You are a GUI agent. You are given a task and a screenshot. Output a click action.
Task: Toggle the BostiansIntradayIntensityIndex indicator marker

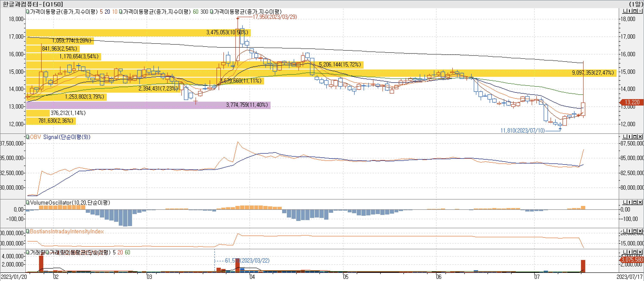[28, 231]
